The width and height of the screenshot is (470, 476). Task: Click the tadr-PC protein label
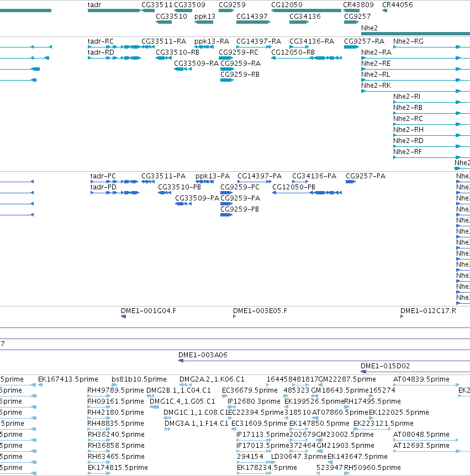pos(103,176)
